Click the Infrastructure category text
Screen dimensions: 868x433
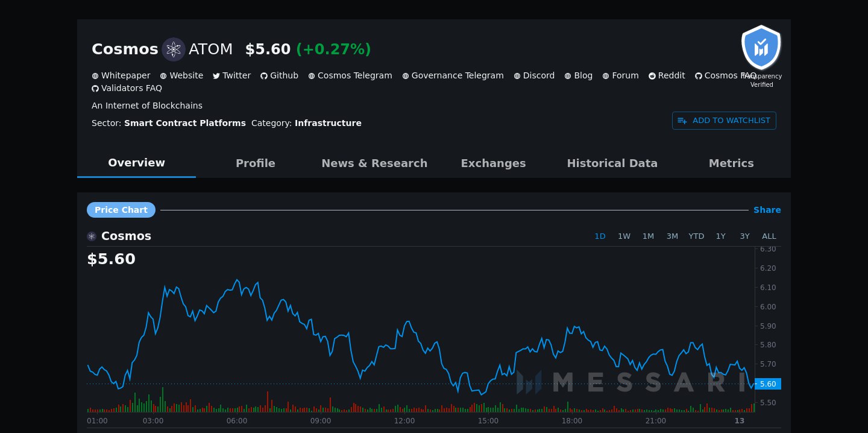click(328, 123)
